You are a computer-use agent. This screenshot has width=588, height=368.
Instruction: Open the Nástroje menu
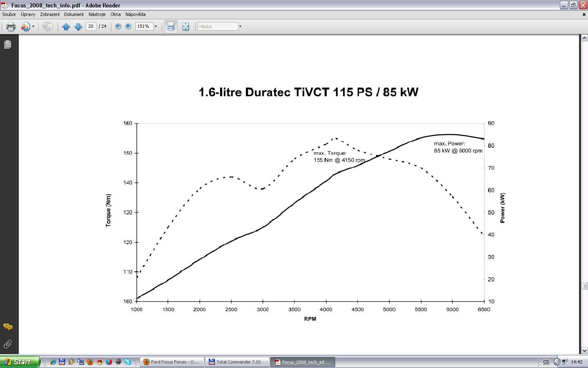click(97, 14)
